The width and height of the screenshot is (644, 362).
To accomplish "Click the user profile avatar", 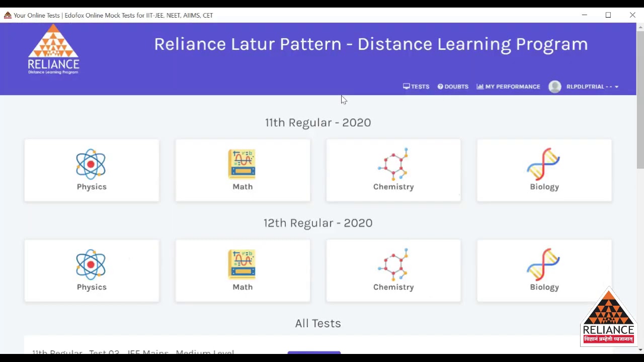I will click(555, 86).
